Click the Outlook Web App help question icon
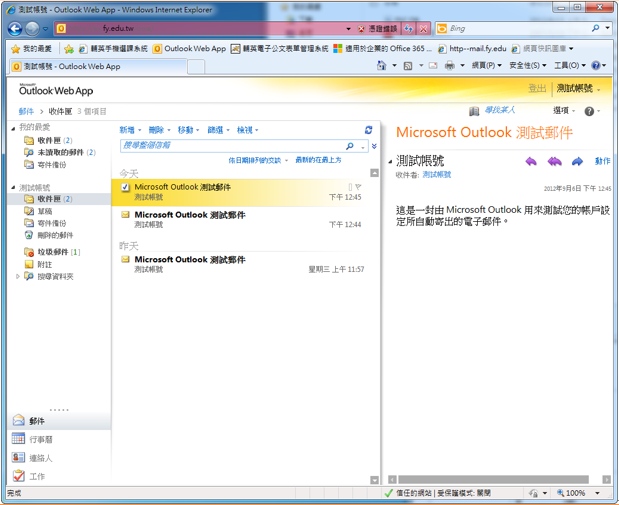 (589, 111)
